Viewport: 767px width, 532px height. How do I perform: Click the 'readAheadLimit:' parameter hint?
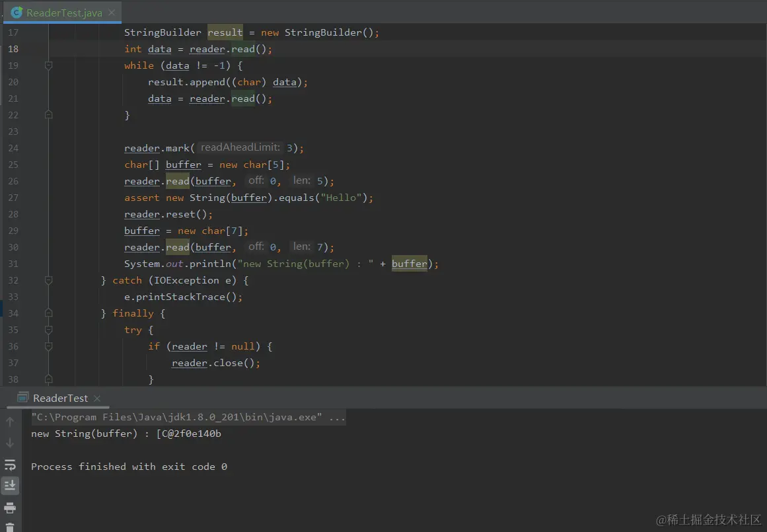point(240,147)
